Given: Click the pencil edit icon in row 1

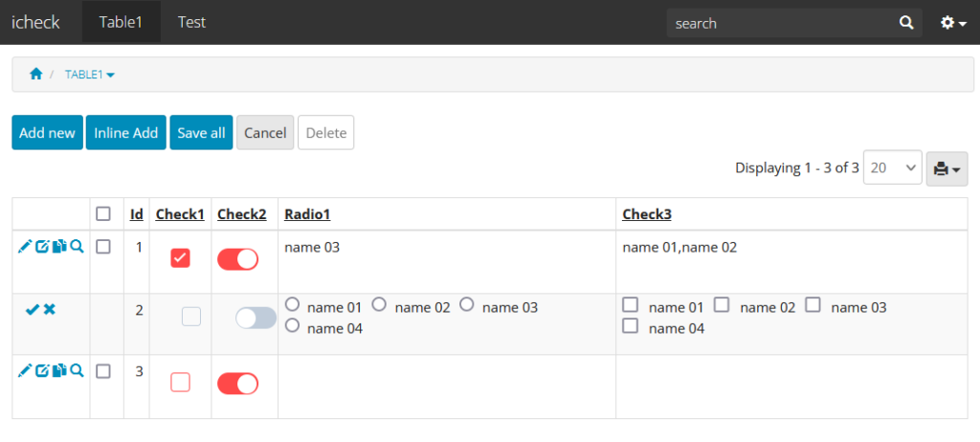Looking at the screenshot, I should pos(25,247).
